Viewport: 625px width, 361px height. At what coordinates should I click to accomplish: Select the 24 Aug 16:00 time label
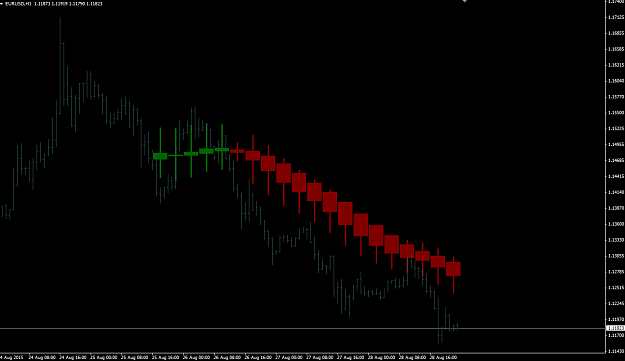tap(73, 357)
